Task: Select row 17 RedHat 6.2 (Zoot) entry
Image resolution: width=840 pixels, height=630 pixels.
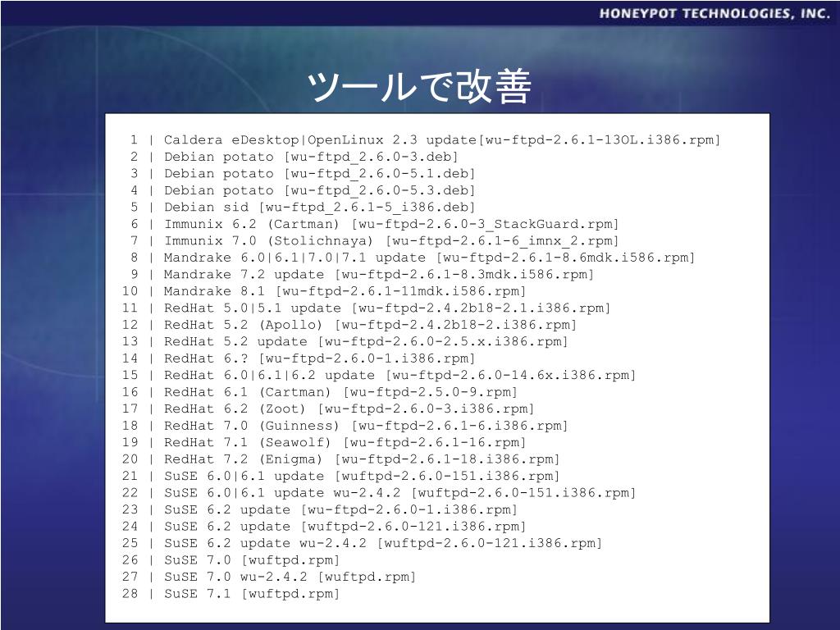Action: 328,409
